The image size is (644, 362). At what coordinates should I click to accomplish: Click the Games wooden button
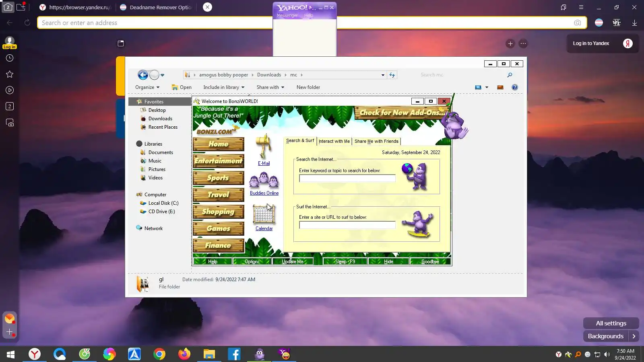click(x=219, y=228)
